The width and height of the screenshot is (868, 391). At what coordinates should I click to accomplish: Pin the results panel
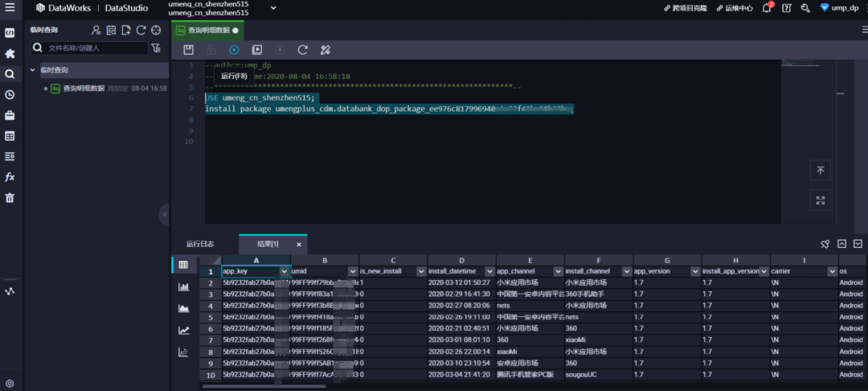(825, 244)
